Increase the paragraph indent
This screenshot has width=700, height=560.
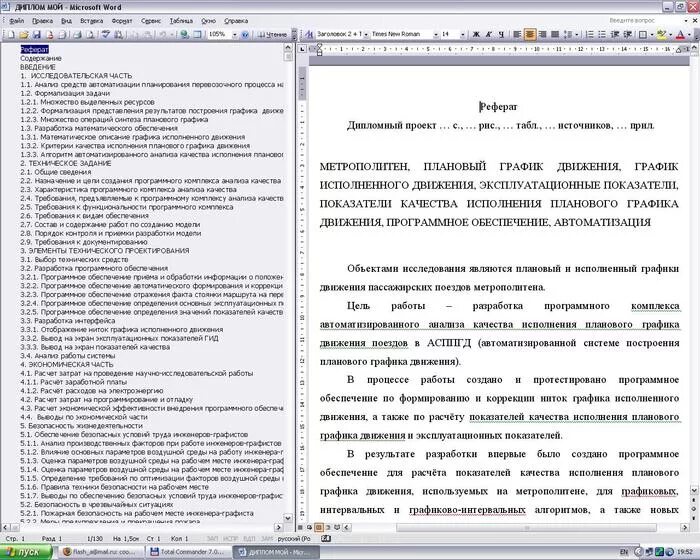627,34
